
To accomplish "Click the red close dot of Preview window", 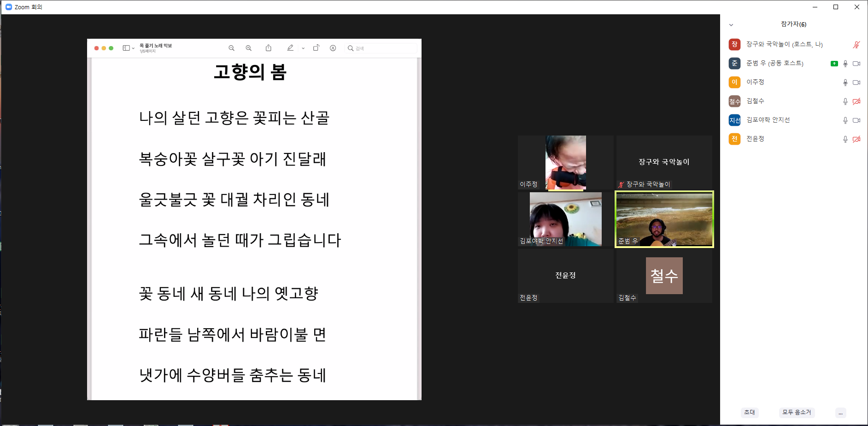I will click(x=96, y=48).
